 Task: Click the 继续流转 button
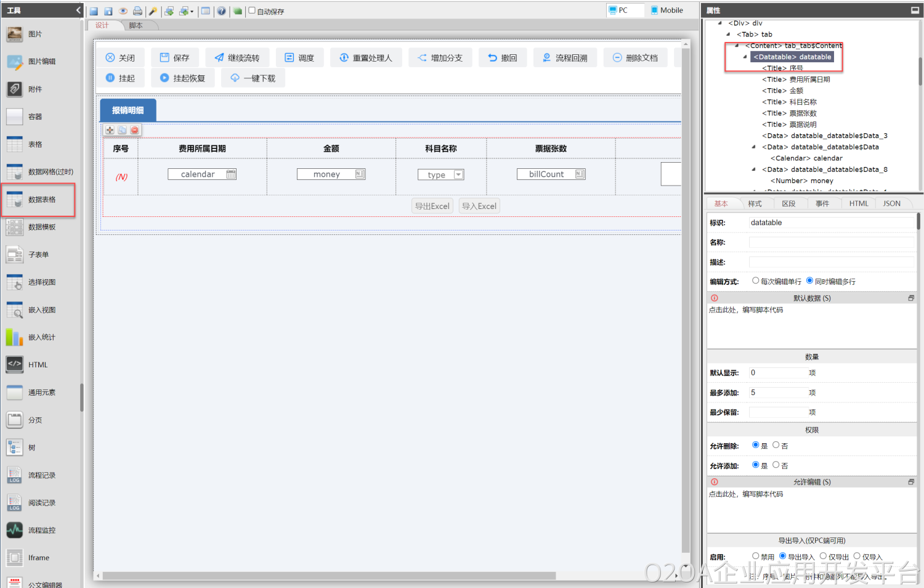tap(237, 58)
